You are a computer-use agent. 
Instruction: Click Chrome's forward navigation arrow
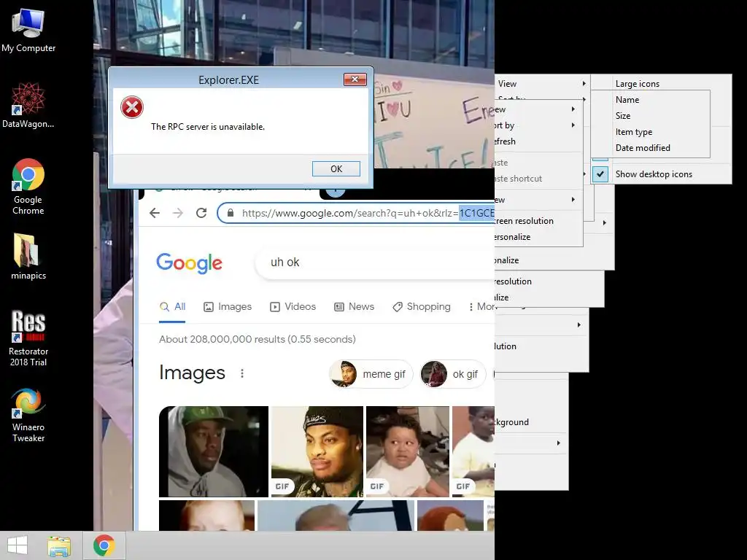click(x=178, y=213)
